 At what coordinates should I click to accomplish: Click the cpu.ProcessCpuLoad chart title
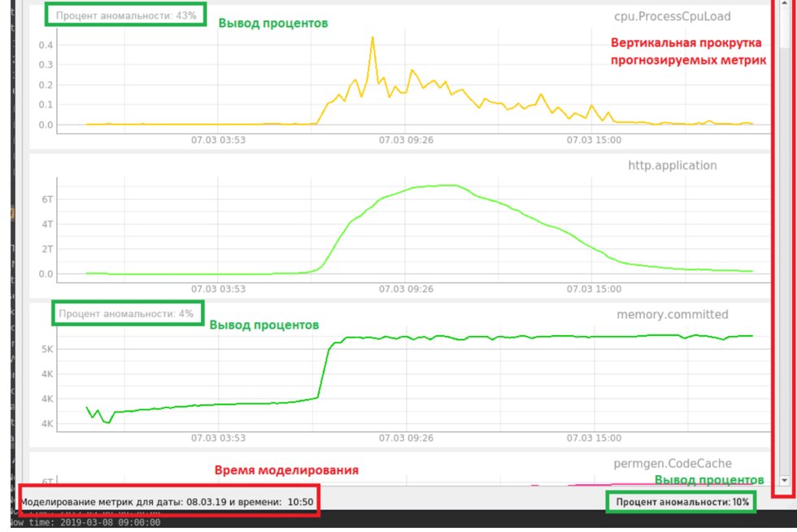tap(672, 16)
